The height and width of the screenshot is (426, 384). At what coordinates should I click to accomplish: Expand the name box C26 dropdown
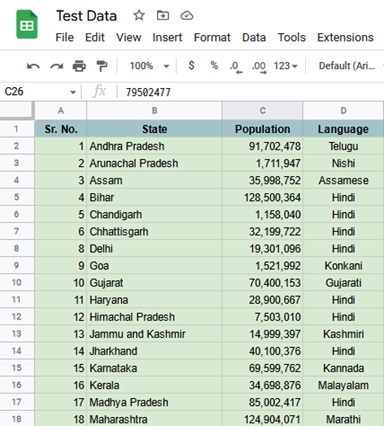pyautogui.click(x=73, y=92)
